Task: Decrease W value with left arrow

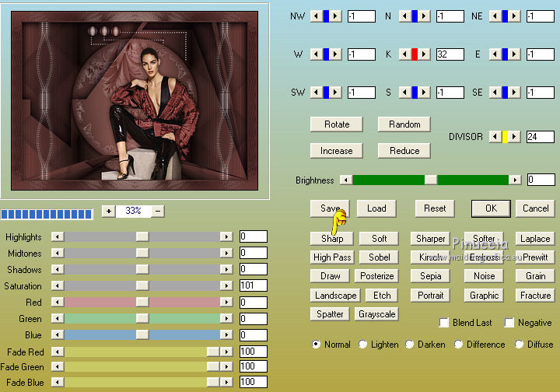Action: (x=316, y=54)
